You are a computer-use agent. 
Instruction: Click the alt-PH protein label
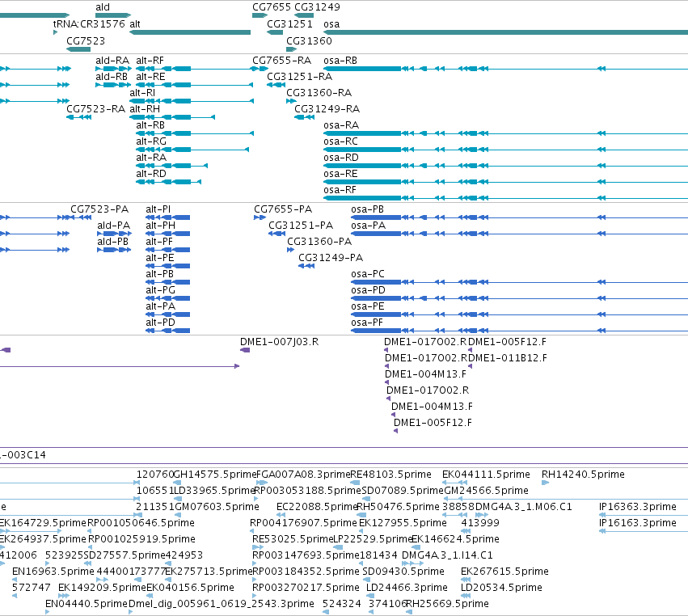160,226
